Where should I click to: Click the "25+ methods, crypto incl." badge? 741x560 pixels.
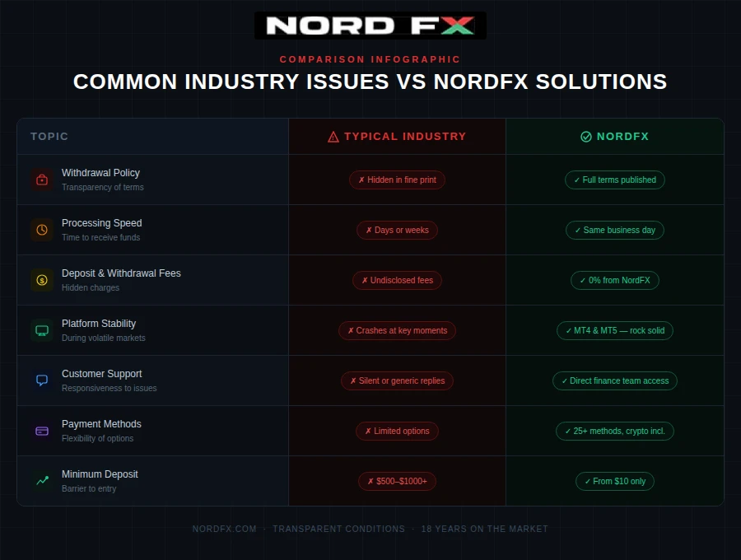click(x=614, y=431)
